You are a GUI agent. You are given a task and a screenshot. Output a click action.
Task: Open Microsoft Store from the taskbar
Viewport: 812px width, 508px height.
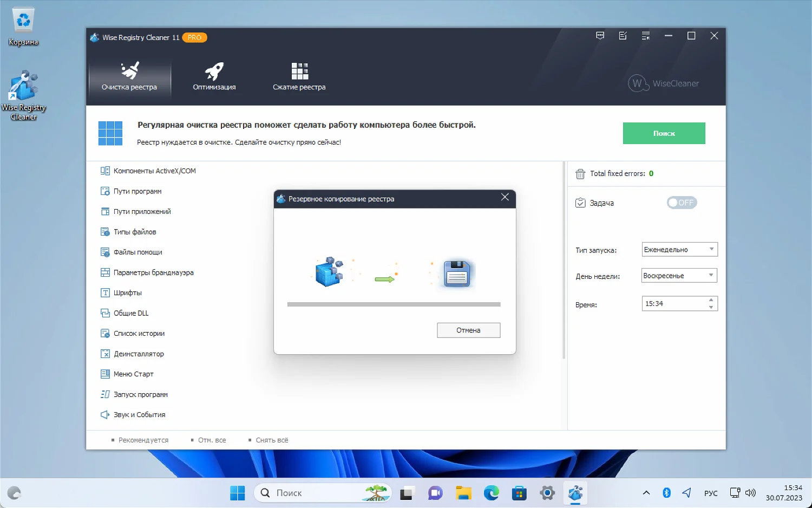(x=519, y=493)
